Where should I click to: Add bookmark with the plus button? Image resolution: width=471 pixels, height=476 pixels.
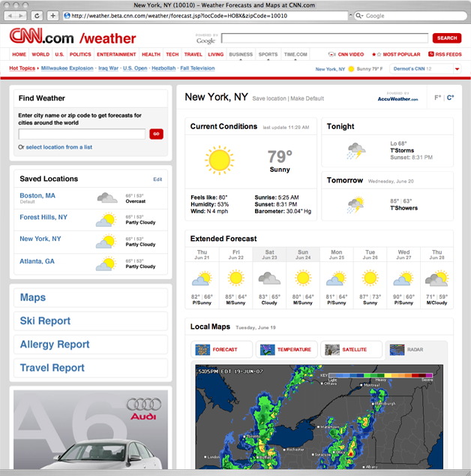pos(52,16)
